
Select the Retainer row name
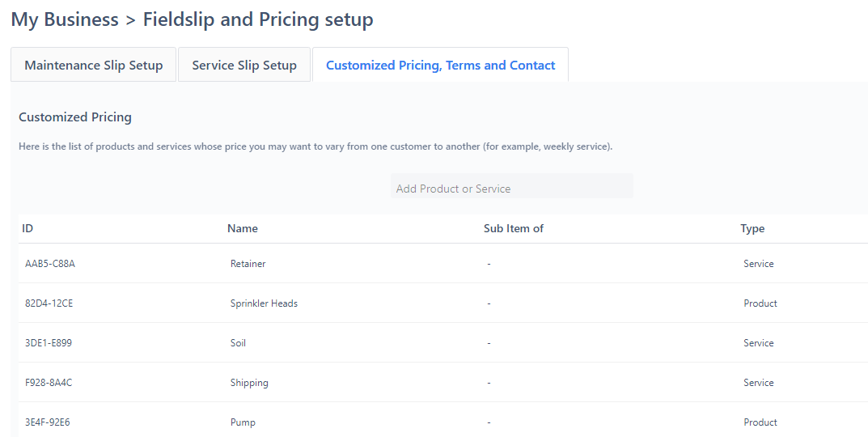pos(248,264)
